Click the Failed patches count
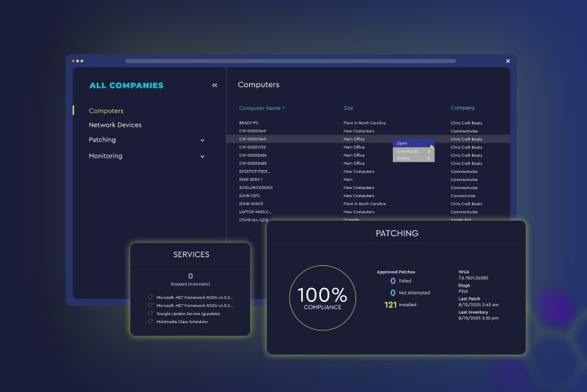This screenshot has height=392, width=587. (x=392, y=281)
